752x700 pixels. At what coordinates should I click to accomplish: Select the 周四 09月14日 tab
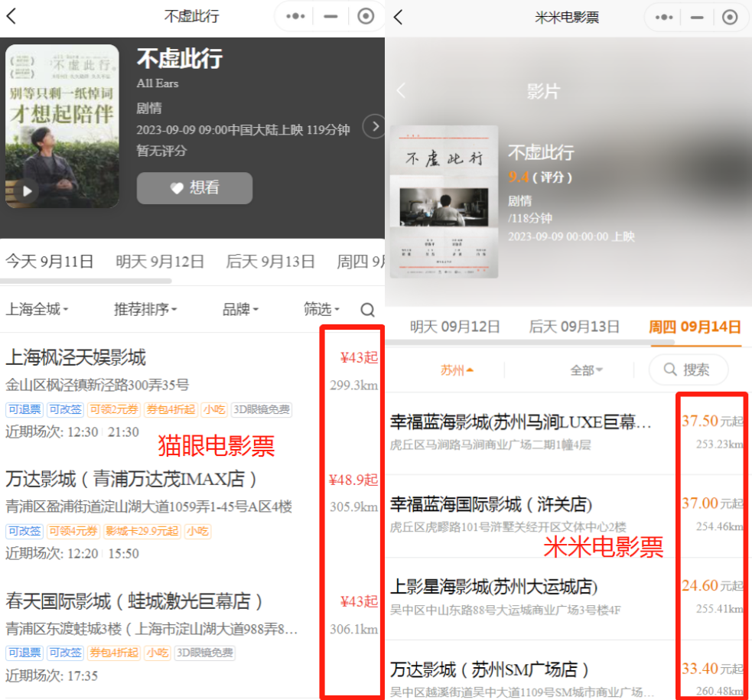coord(695,327)
